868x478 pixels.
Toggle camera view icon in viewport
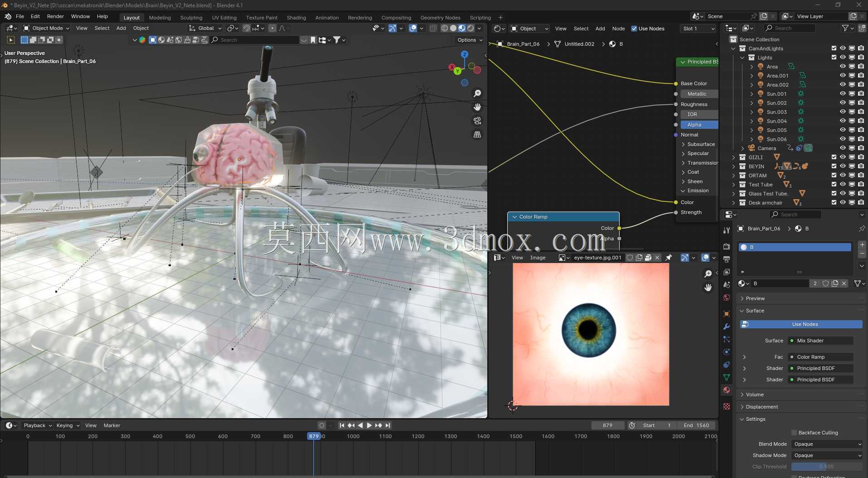tap(477, 121)
